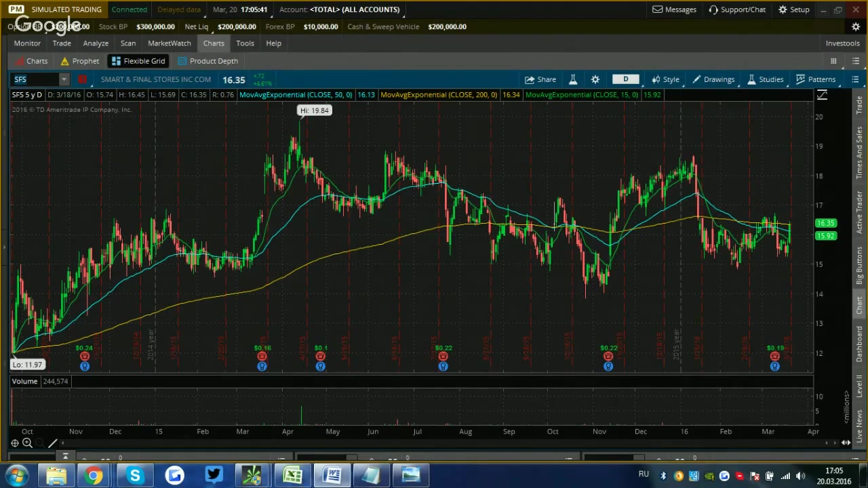Click the system tray volume speaker icon

point(801,476)
